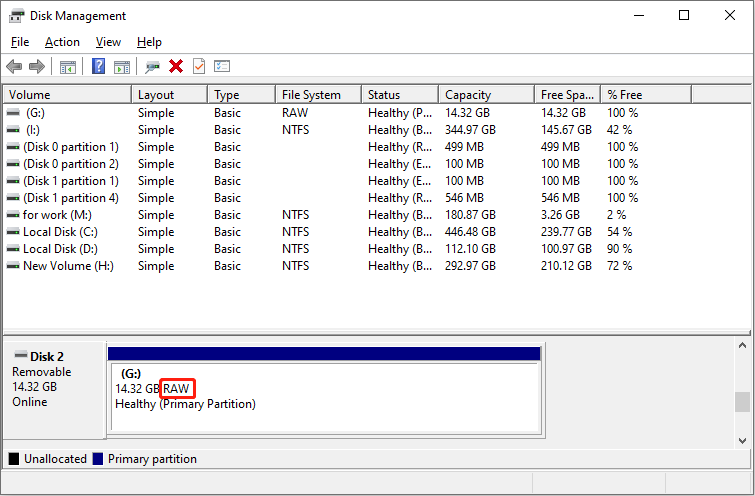Open the Action menu

pos(62,42)
